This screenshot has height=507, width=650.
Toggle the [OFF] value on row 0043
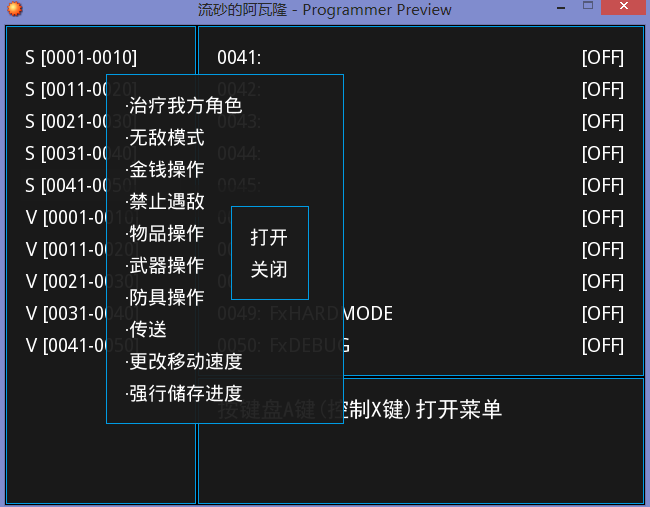603,121
